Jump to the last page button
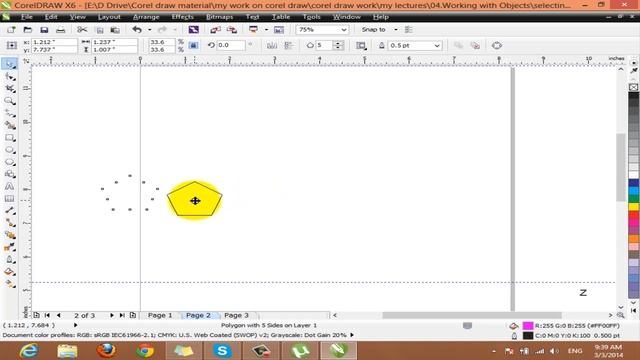 (x=122, y=315)
